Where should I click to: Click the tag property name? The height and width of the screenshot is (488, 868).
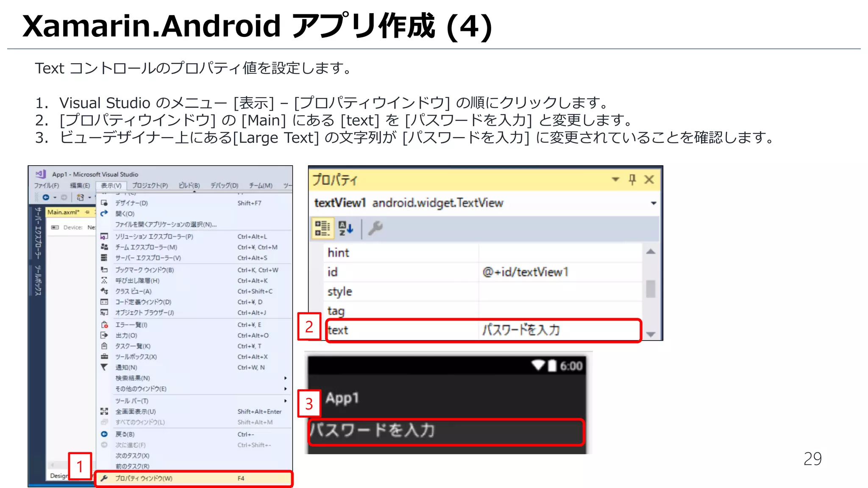336,311
